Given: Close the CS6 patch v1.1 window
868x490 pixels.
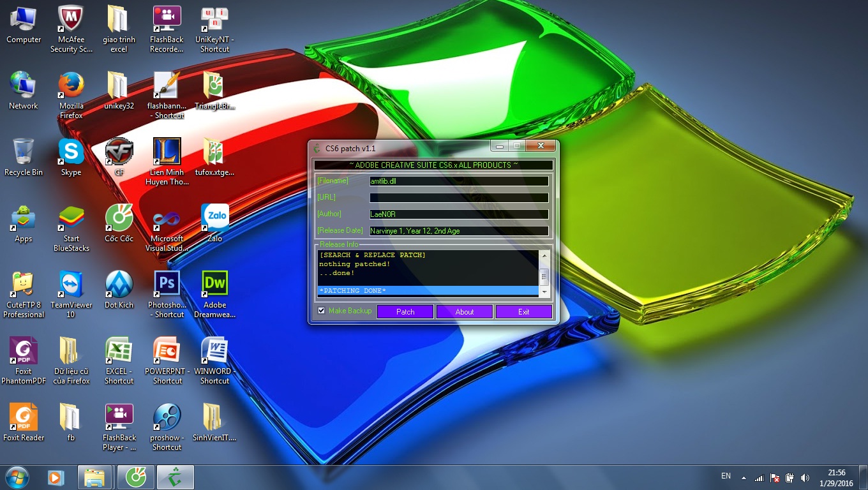Looking at the screenshot, I should pos(541,146).
